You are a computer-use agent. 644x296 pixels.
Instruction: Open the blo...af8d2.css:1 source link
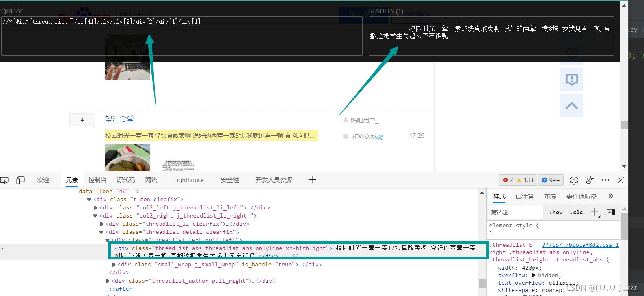coord(580,245)
